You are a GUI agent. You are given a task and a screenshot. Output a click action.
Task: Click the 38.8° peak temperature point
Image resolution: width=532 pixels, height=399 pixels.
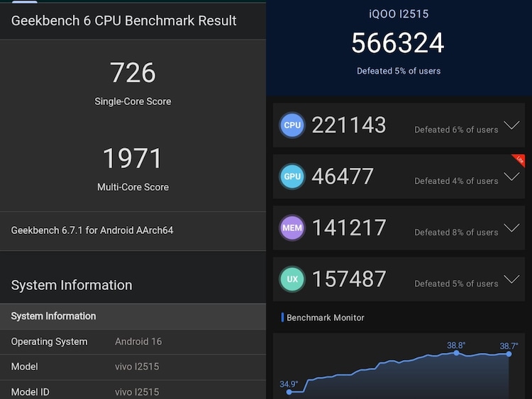tap(457, 353)
